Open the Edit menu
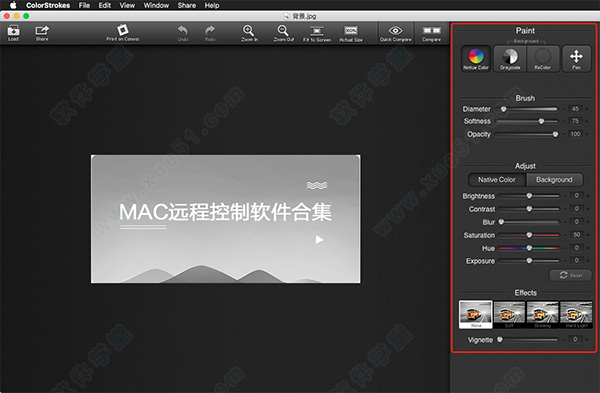 [x=104, y=5]
